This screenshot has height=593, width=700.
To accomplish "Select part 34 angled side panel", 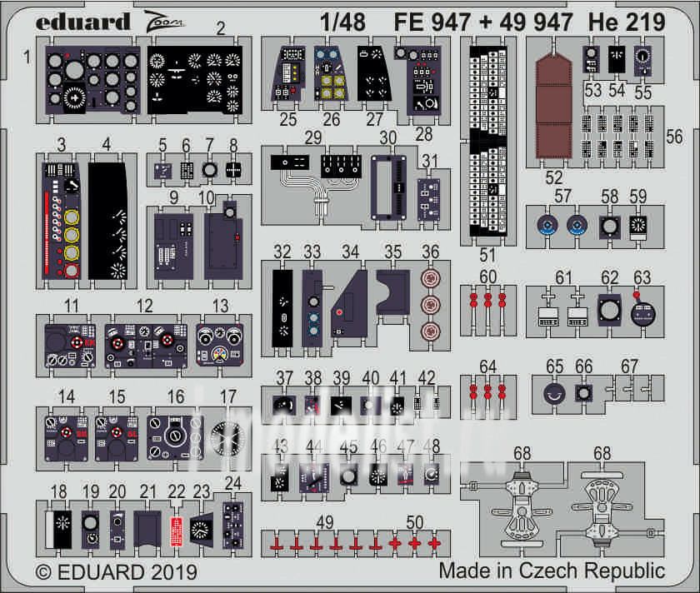I will click(348, 304).
